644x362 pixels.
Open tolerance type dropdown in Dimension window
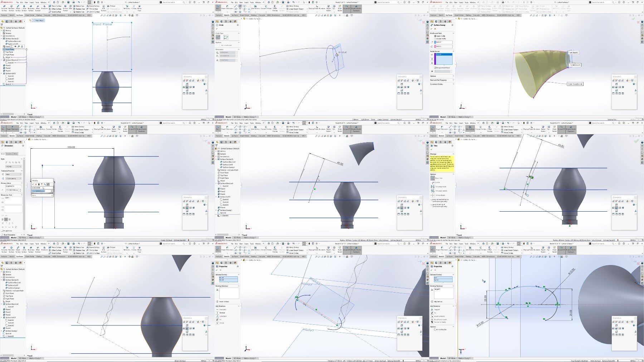(13, 174)
